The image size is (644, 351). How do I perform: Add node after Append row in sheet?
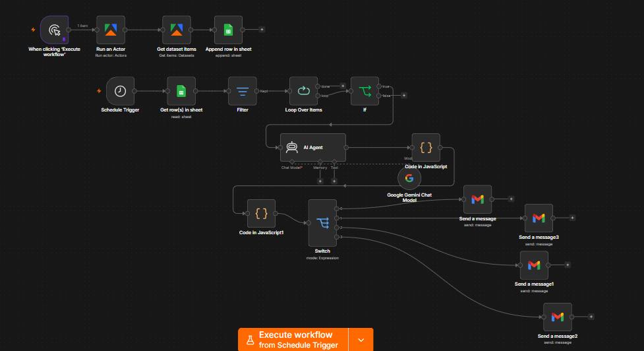[262, 30]
